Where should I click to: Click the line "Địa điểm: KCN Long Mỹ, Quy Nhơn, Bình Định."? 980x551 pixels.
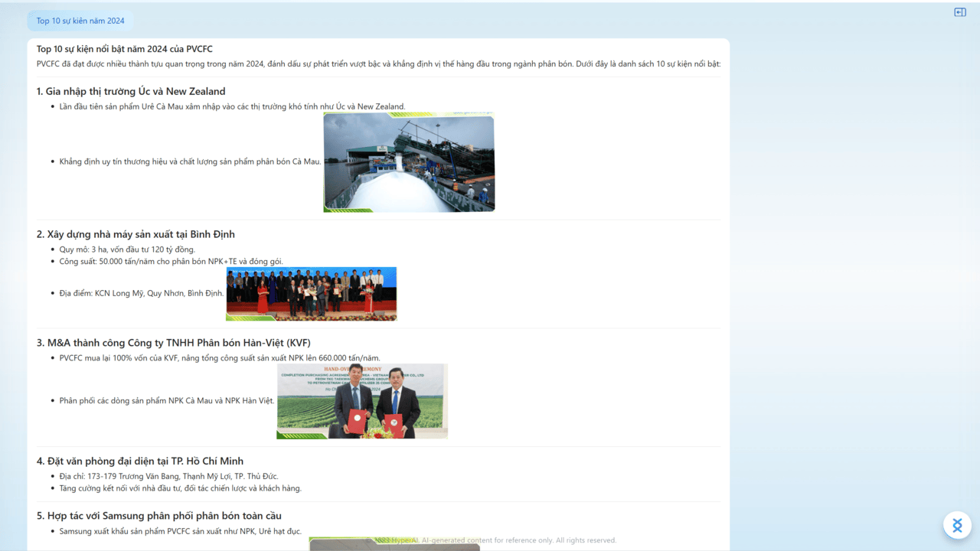[142, 293]
